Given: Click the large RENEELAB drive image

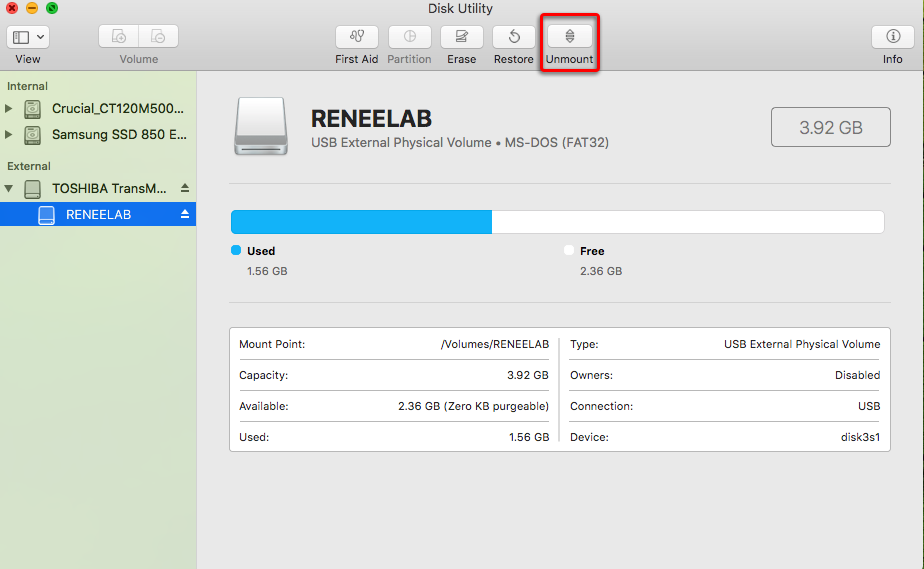Looking at the screenshot, I should click(261, 126).
